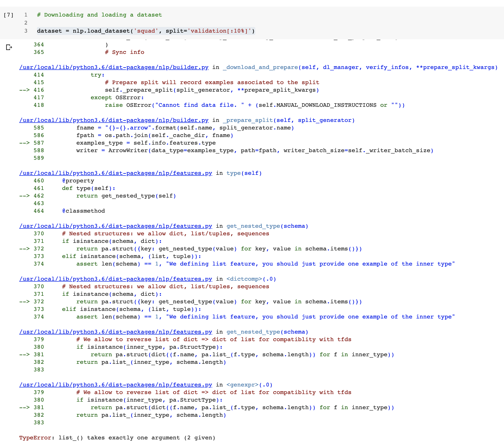Click the @classmethod decorator on line 464
The width and height of the screenshot is (504, 446).
click(83, 211)
